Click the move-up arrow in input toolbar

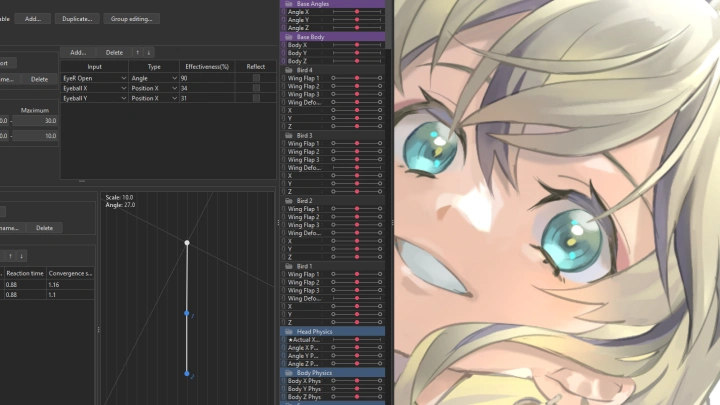(137, 52)
